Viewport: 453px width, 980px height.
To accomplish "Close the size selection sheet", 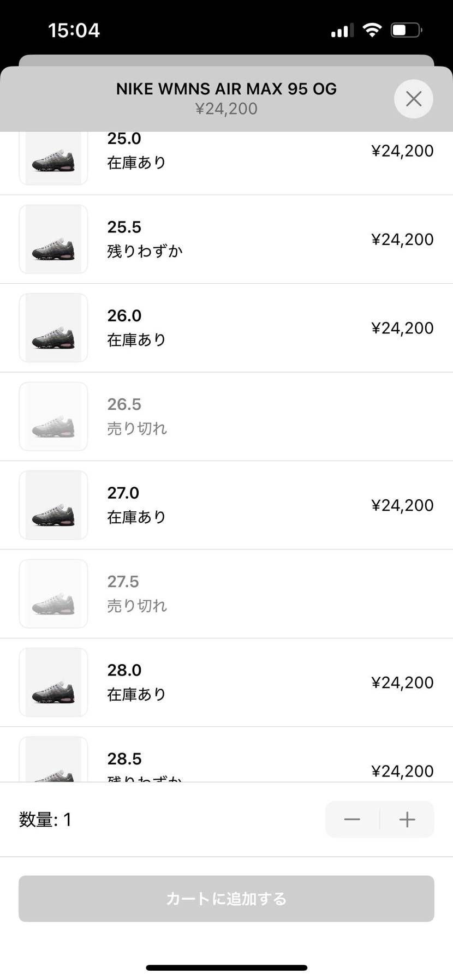I will point(413,99).
